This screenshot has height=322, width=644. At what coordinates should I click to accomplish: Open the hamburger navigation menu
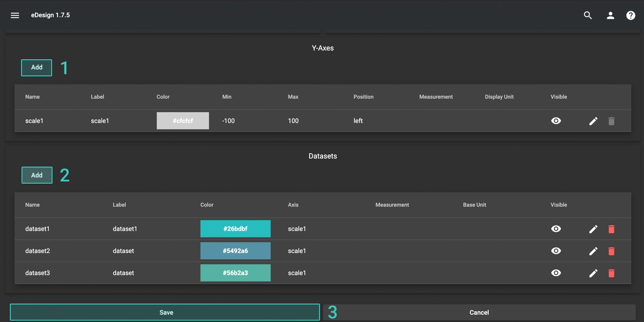point(15,15)
